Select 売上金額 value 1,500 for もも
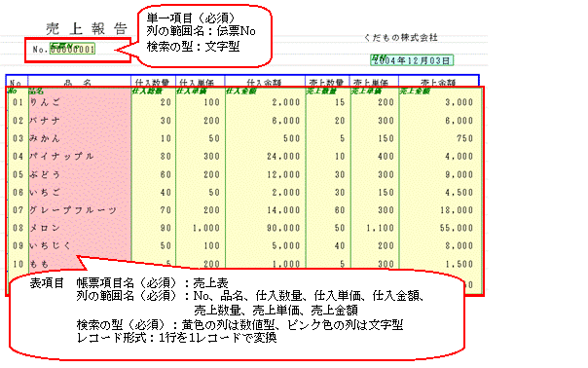Screen dimensions: 588x368 click(459, 264)
